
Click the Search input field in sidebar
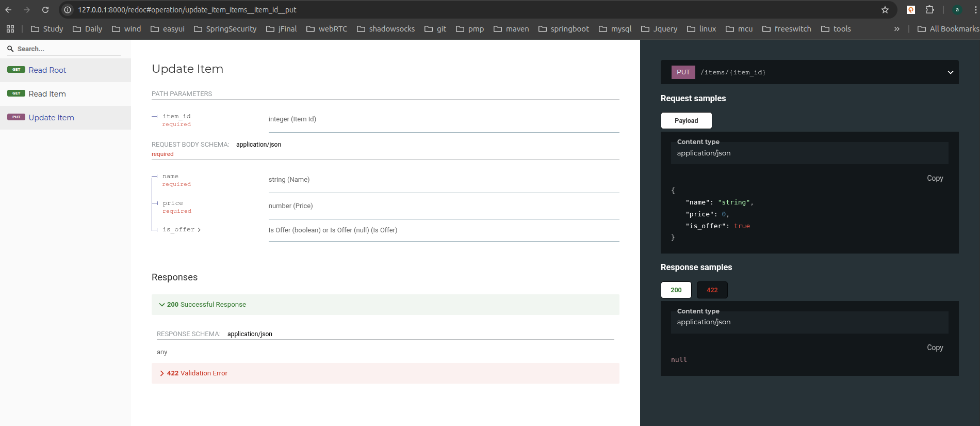coord(67,49)
